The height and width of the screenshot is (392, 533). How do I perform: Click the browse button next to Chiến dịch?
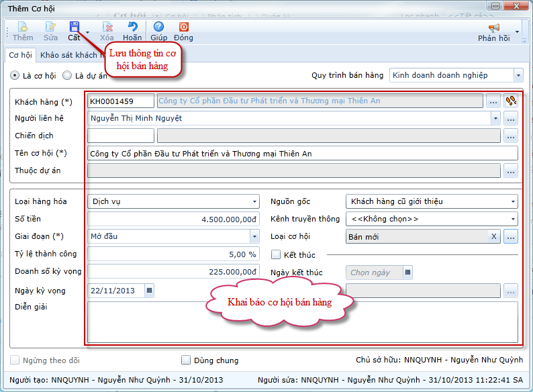[x=511, y=136]
